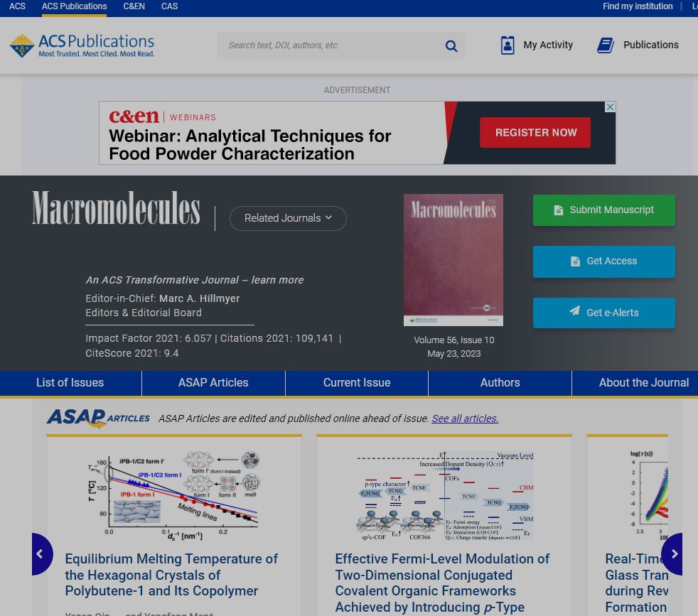Select the Current Issue tab
Screen dimensions: 698x616
pos(356,382)
